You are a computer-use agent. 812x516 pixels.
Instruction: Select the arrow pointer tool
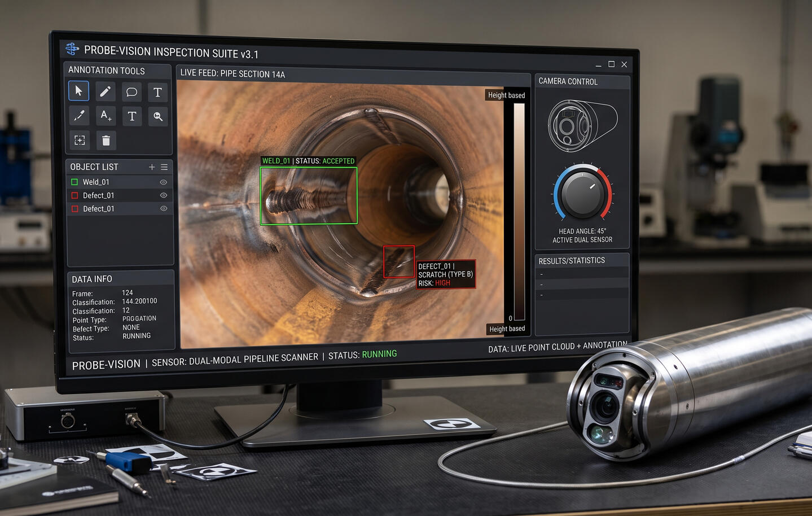click(78, 91)
